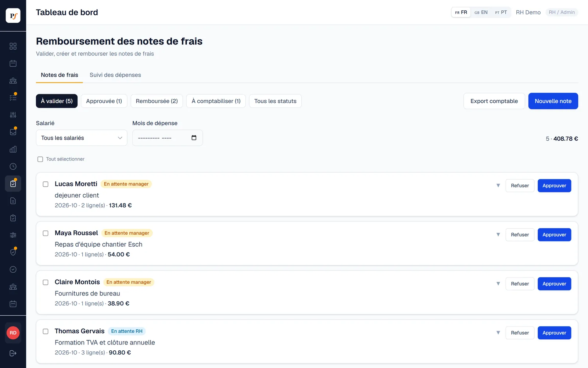
Task: Open the shield check icon in sidebar
Action: point(13,252)
